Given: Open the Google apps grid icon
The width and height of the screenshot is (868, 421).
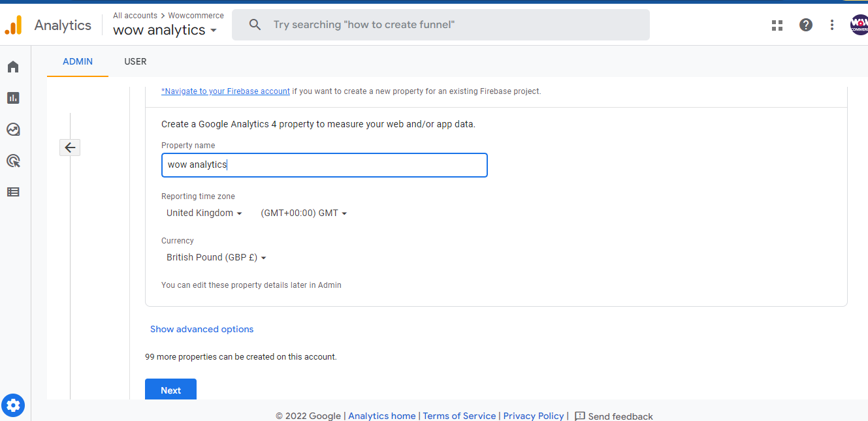Looking at the screenshot, I should click(777, 25).
